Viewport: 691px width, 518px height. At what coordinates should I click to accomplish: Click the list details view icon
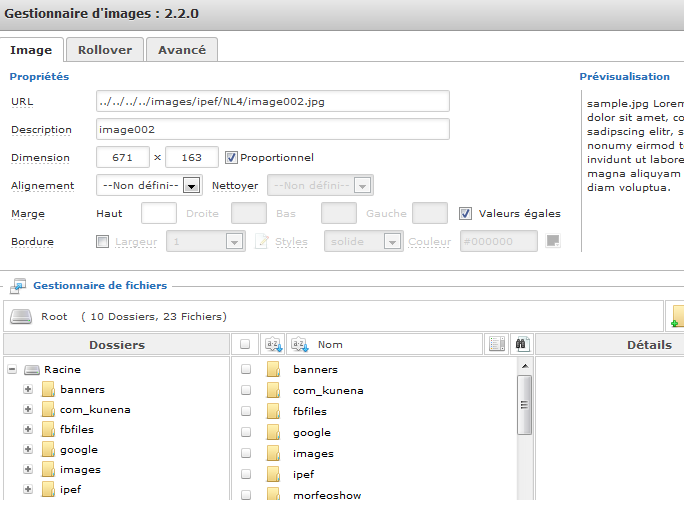(x=497, y=344)
